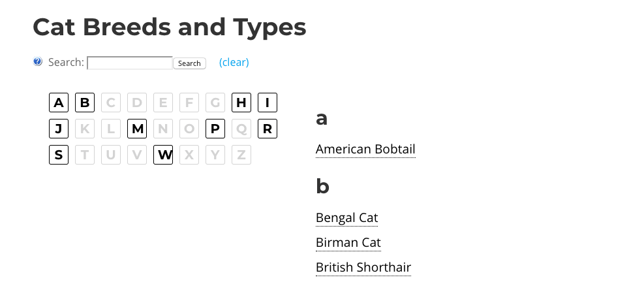Click the (clear) link
The height and width of the screenshot is (286, 644).
[x=234, y=63]
